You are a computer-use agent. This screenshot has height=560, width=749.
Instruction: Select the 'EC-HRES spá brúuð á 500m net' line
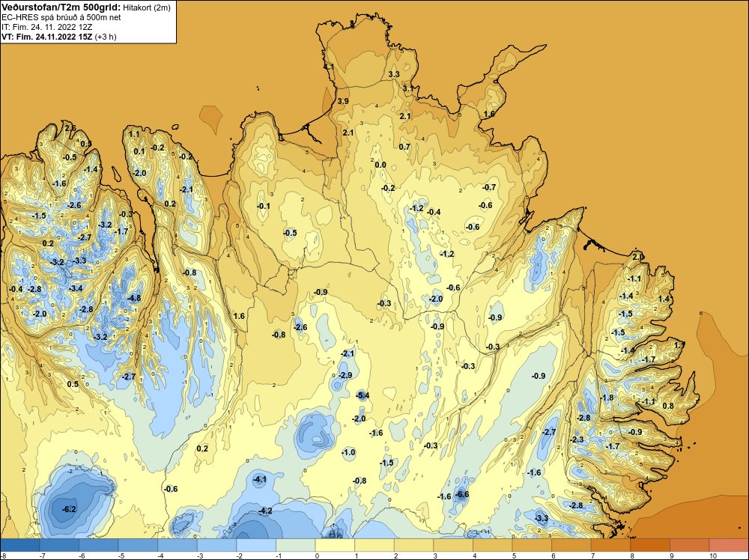[61, 17]
